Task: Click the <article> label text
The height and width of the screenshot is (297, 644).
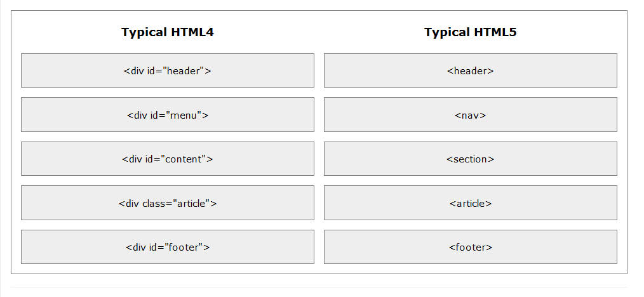Action: pyautogui.click(x=470, y=203)
